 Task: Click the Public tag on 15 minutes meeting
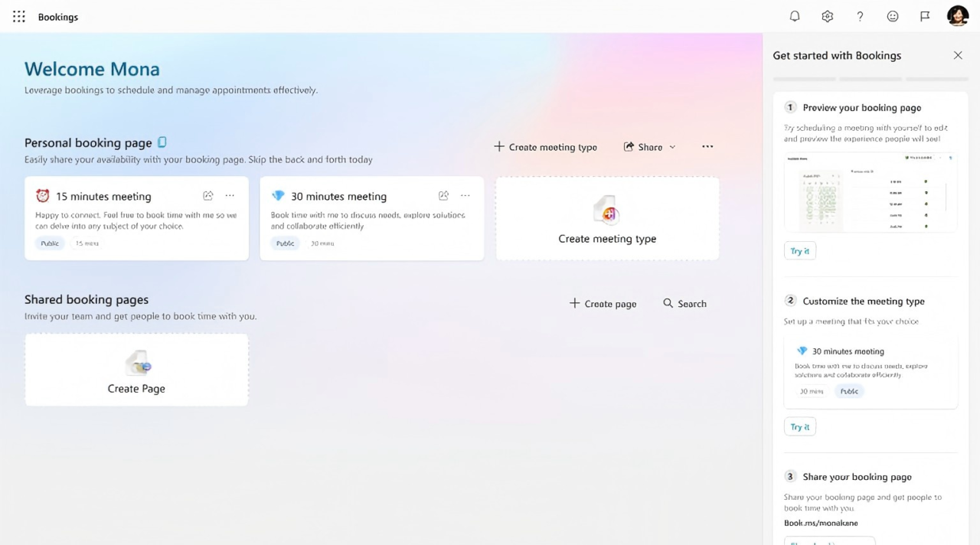(50, 243)
